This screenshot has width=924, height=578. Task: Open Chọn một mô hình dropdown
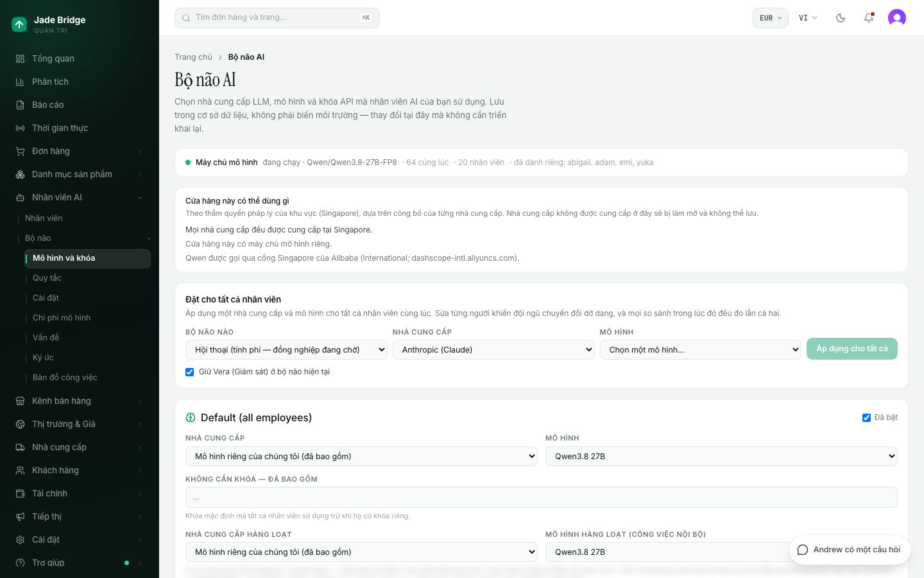(x=701, y=349)
